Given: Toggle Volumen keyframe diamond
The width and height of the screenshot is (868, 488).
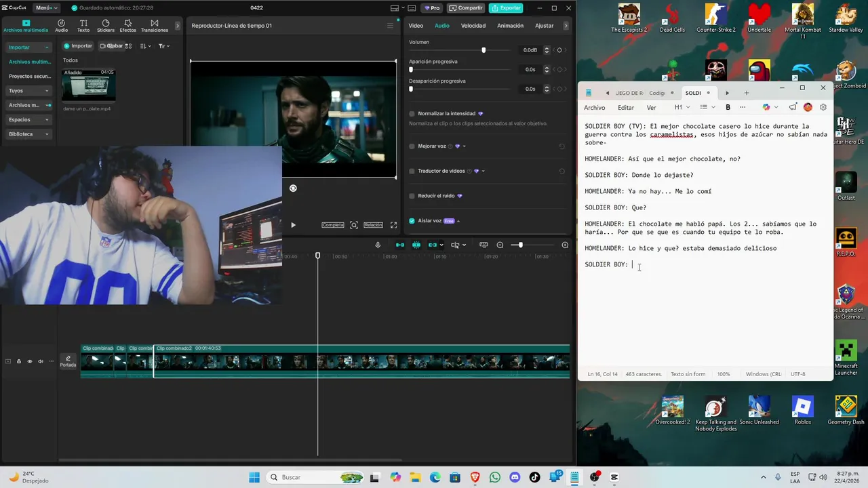Looking at the screenshot, I should [x=559, y=50].
